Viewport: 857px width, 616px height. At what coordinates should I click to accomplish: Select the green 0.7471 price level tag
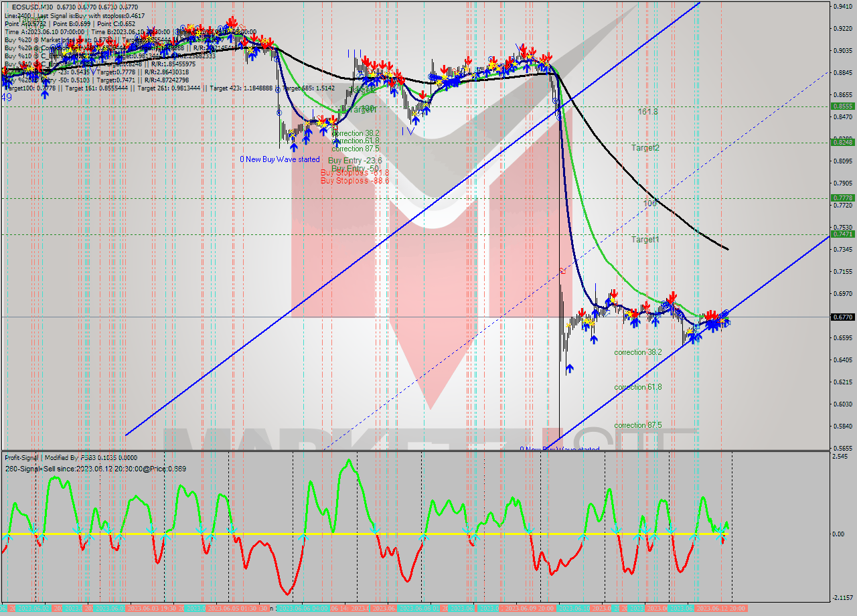coord(842,234)
